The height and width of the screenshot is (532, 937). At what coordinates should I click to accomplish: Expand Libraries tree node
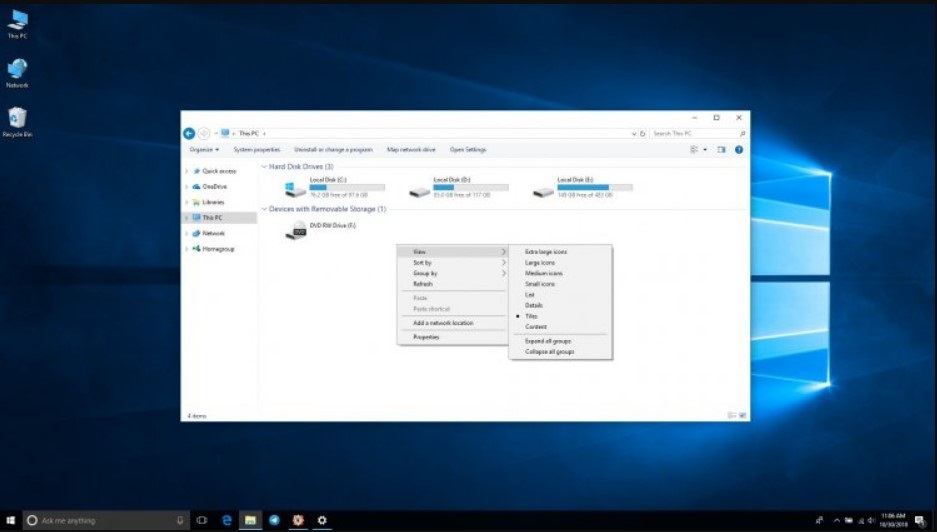point(186,202)
